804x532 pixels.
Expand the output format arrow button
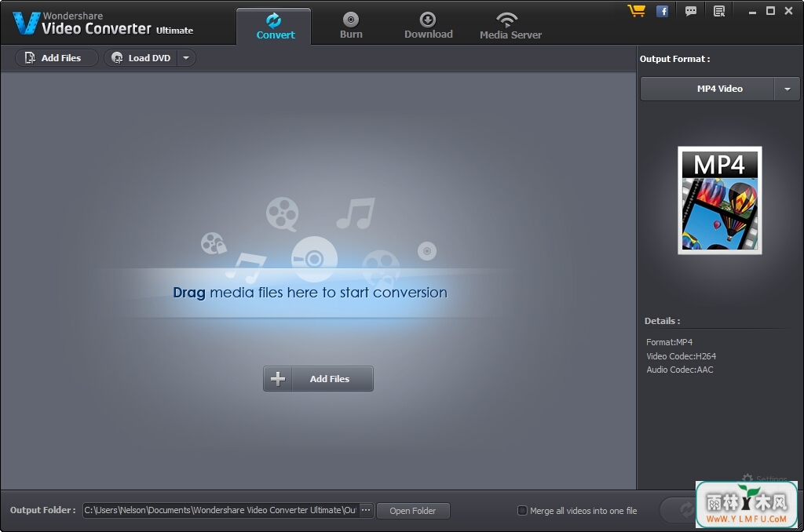[x=787, y=89]
